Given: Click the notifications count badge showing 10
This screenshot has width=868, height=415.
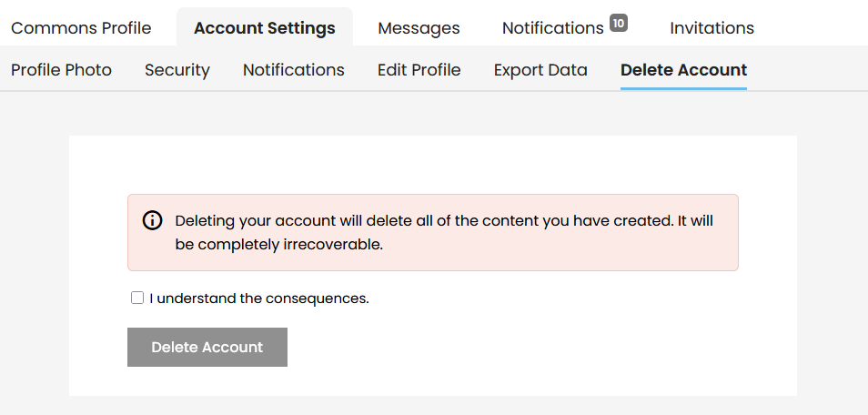Looking at the screenshot, I should [x=619, y=24].
